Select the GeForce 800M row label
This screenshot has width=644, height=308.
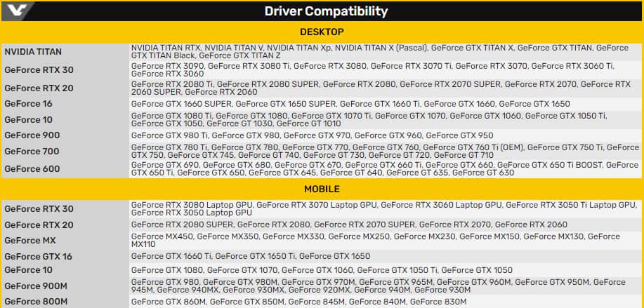pos(36,302)
